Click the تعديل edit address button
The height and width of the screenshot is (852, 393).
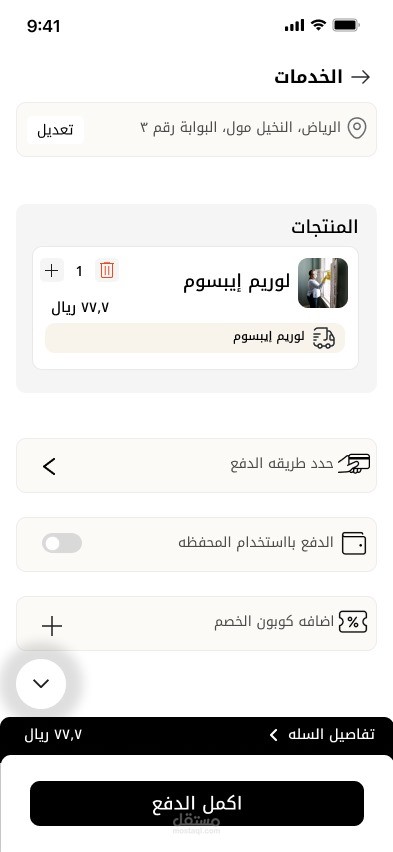pos(55,130)
